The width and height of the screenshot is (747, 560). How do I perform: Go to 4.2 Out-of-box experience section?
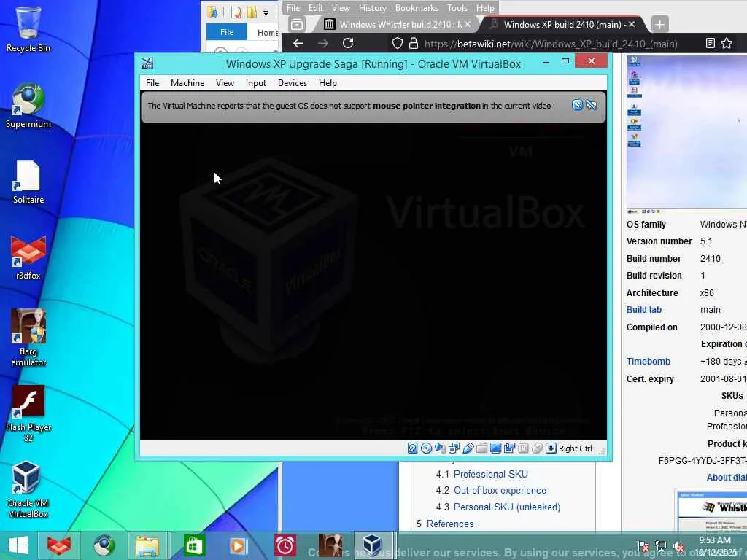pos(500,491)
